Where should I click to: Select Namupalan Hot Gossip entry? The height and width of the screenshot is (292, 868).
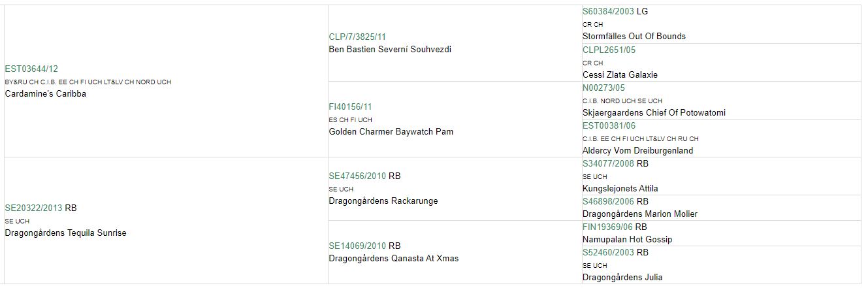coord(627,239)
